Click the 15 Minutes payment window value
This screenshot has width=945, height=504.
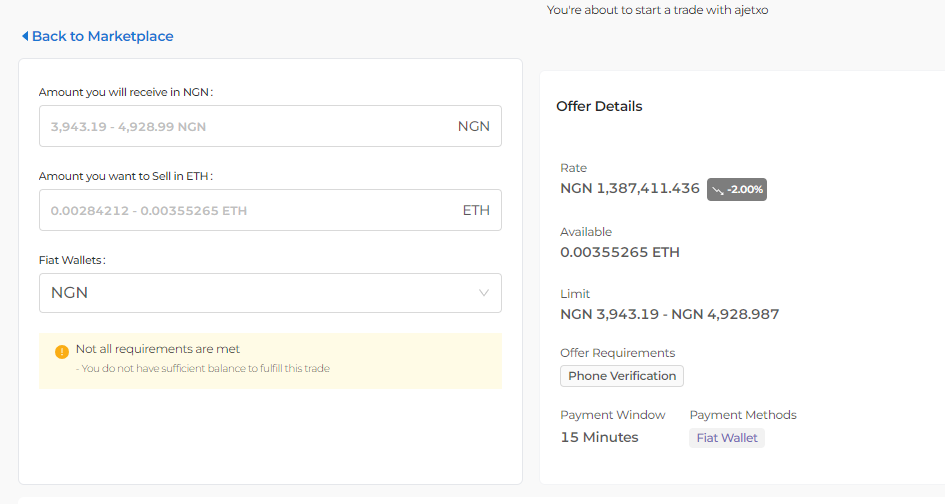point(599,437)
